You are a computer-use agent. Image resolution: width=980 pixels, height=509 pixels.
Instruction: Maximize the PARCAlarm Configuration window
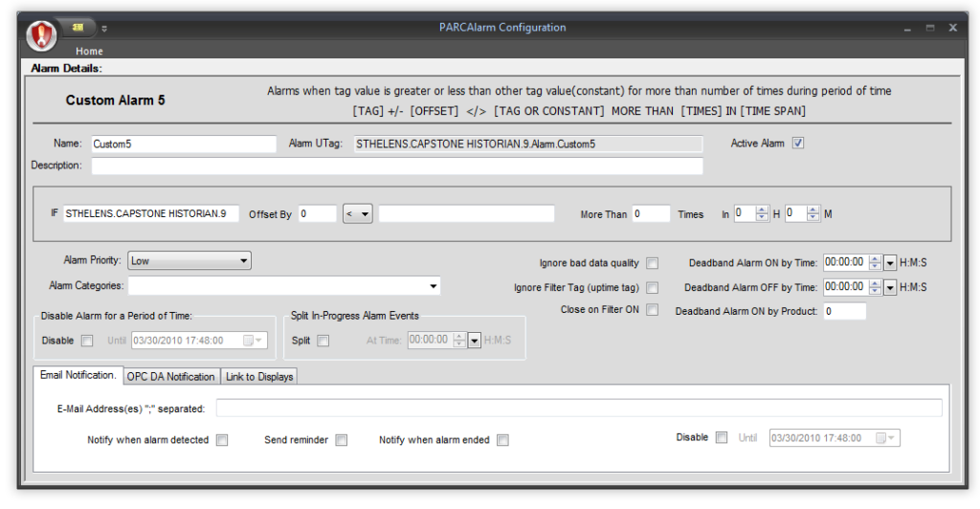[x=930, y=28]
